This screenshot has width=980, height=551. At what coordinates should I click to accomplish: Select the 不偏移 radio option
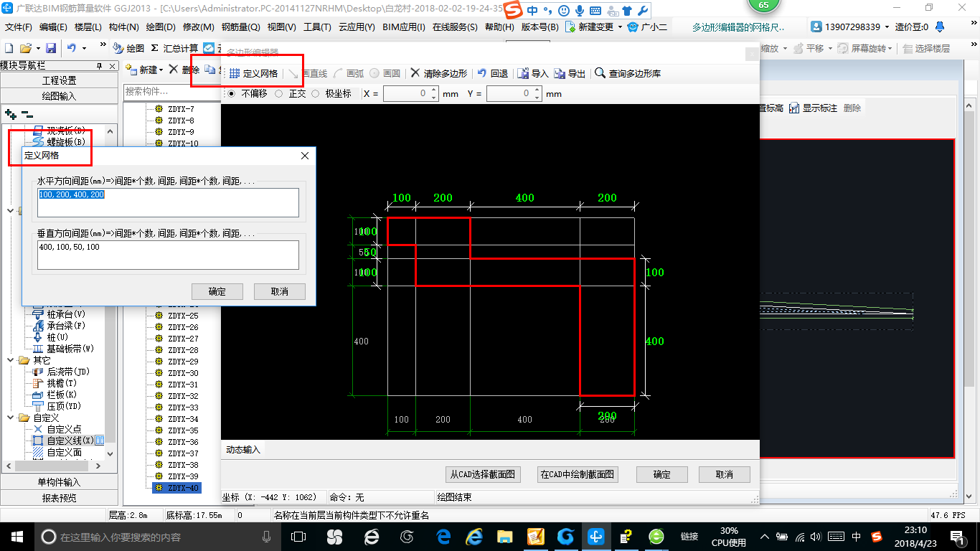(x=231, y=93)
